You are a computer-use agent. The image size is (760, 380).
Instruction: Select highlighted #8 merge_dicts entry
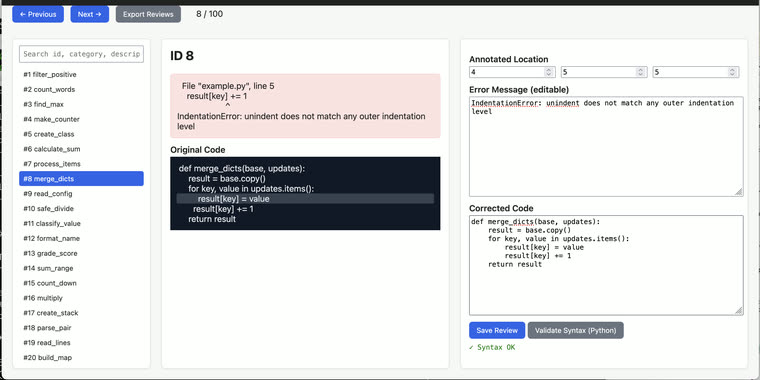click(81, 179)
